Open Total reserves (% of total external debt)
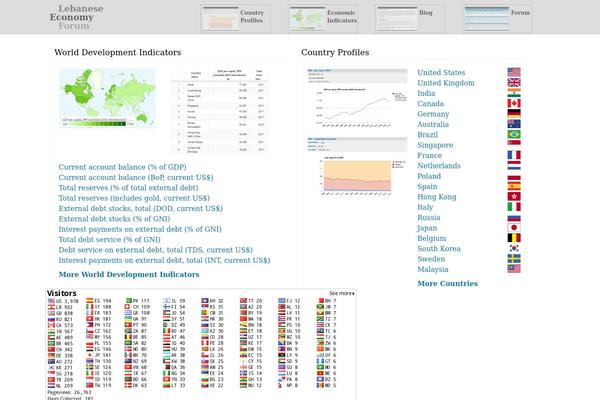Image resolution: width=600 pixels, height=400 pixels. click(128, 188)
